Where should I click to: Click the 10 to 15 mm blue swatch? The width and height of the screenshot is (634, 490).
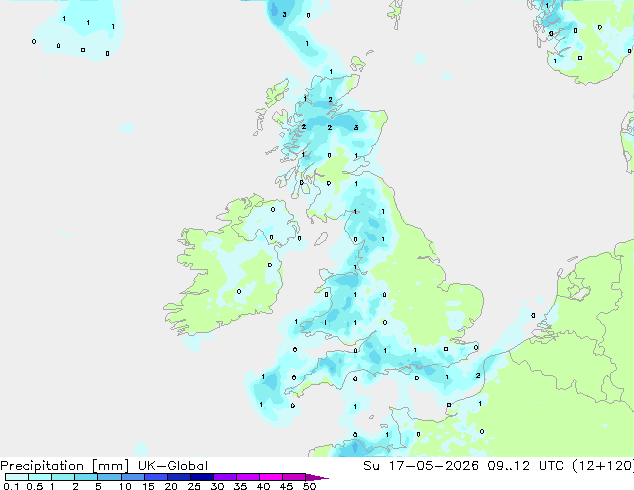[x=132, y=477]
